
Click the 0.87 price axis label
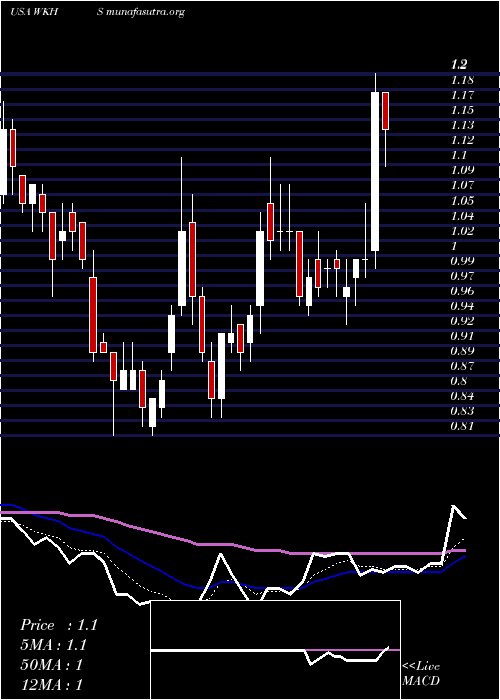pos(462,367)
